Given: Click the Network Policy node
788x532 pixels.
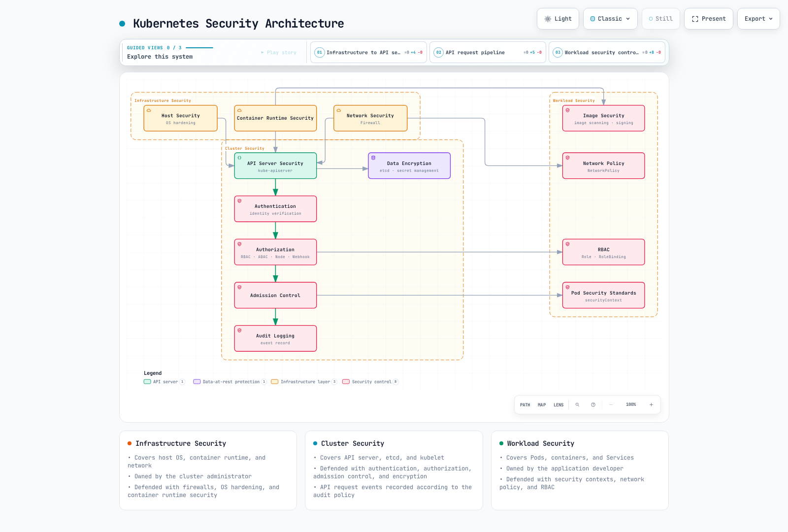Looking at the screenshot, I should tap(603, 166).
